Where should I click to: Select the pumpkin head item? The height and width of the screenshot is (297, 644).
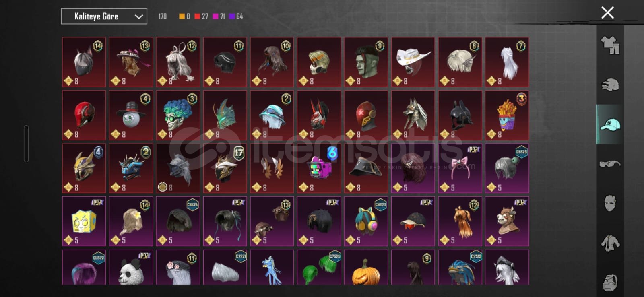(366, 267)
